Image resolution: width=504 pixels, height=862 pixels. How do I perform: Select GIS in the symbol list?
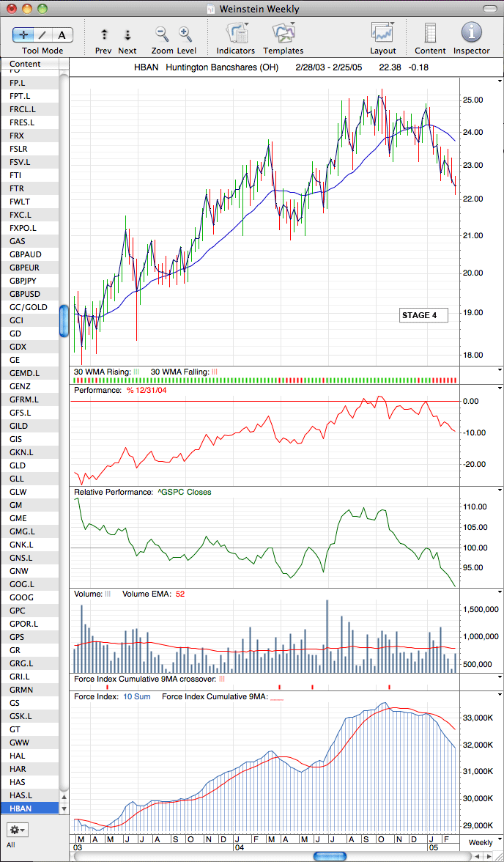click(x=30, y=438)
